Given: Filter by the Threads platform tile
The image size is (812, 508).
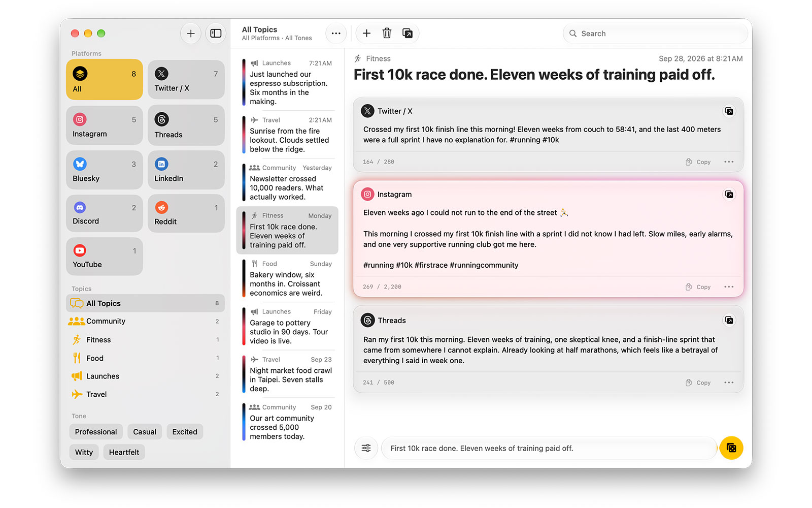Looking at the screenshot, I should tap(186, 125).
